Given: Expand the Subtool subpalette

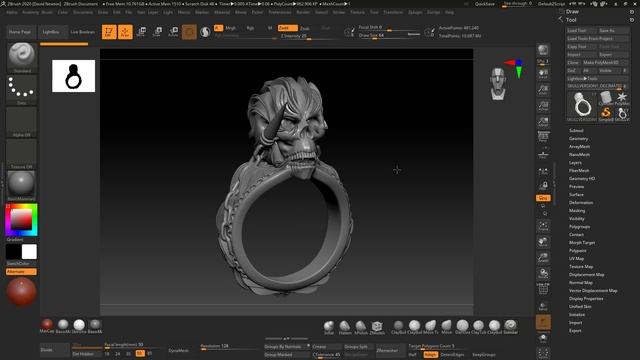Looking at the screenshot, I should tap(576, 131).
